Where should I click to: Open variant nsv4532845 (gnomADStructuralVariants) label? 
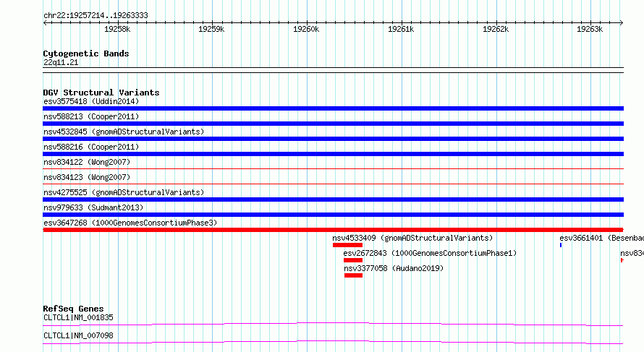click(x=124, y=132)
